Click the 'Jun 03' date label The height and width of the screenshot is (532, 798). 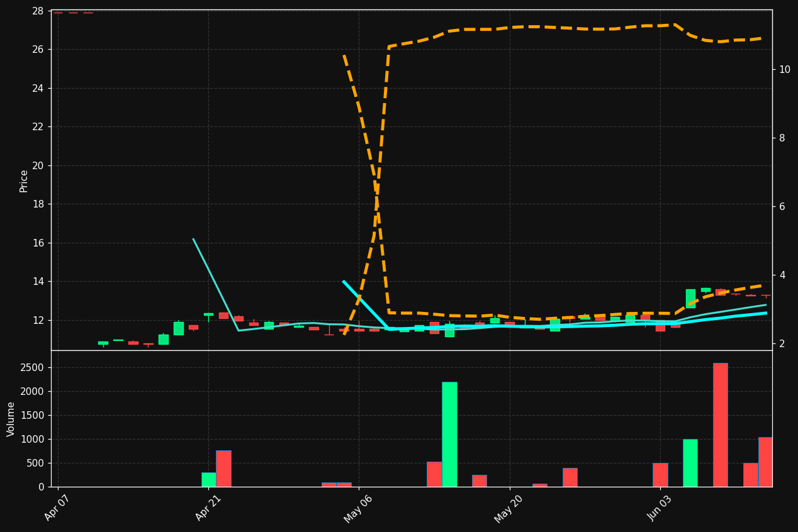(x=659, y=508)
